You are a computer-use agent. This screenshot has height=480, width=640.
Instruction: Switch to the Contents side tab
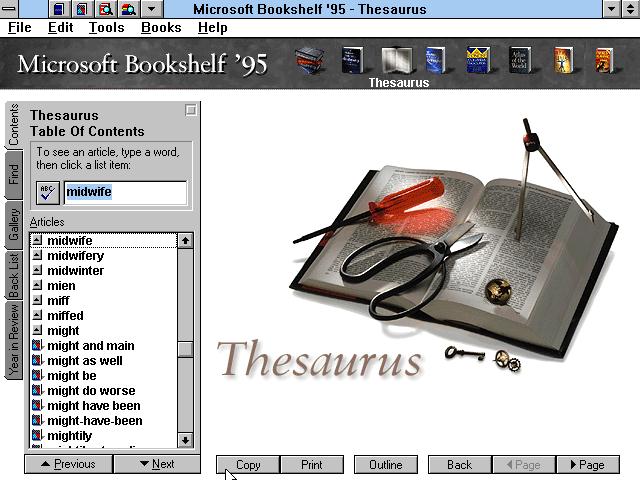coord(13,125)
